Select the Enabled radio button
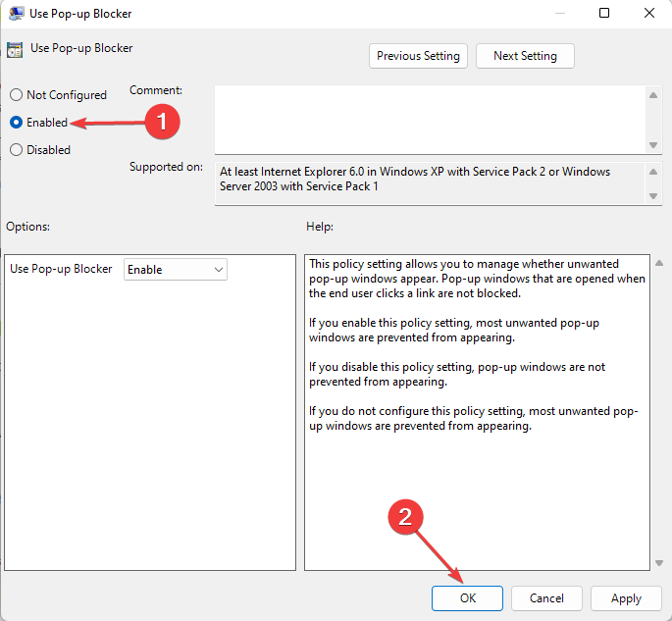The image size is (672, 621). [x=17, y=123]
